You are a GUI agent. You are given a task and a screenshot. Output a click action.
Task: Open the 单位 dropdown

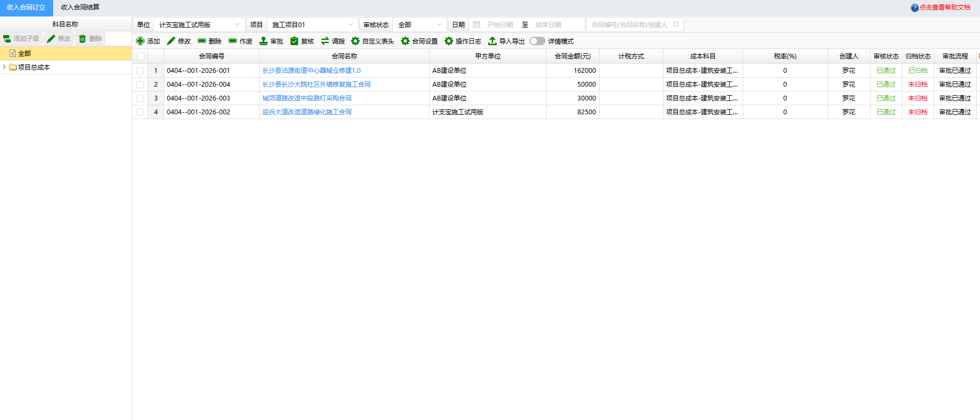tap(199, 24)
